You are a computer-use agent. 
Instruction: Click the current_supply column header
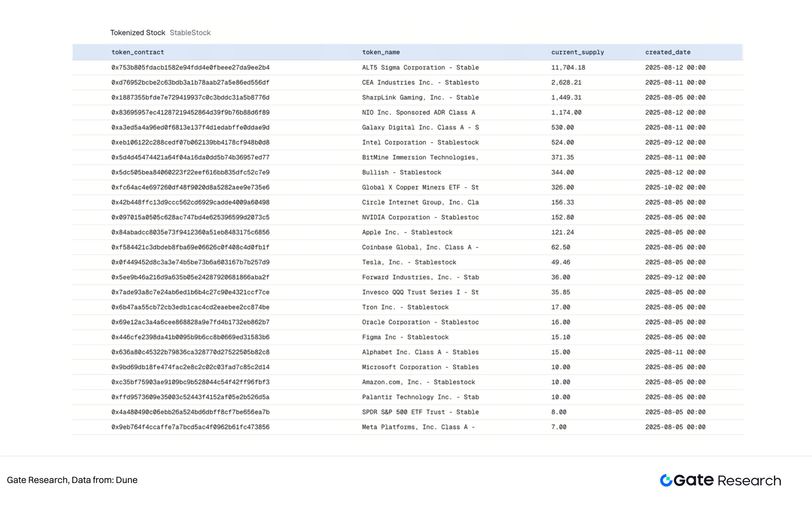tap(577, 52)
